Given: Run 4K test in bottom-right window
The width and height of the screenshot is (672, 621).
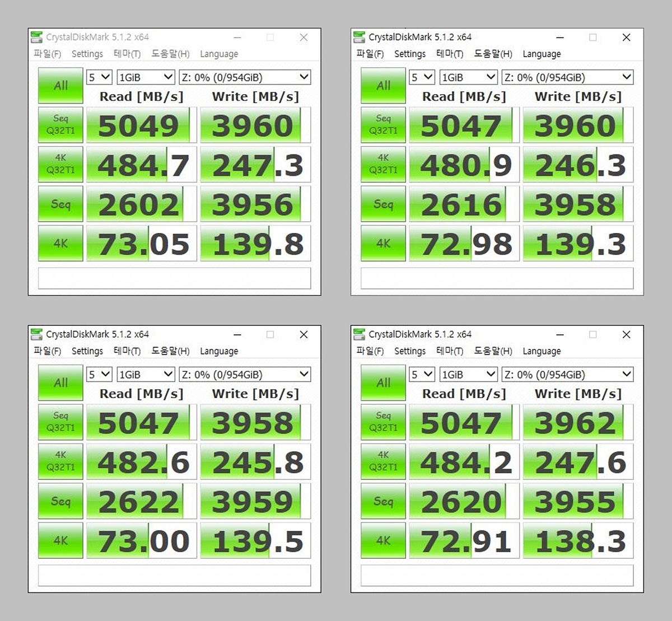Looking at the screenshot, I should point(383,540).
